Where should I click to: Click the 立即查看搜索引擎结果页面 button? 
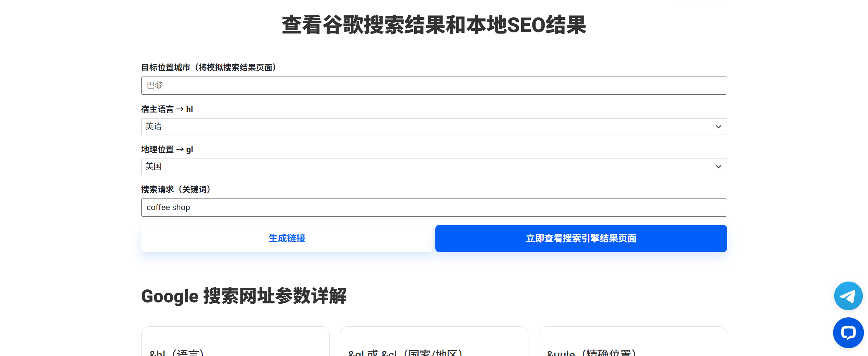(581, 238)
